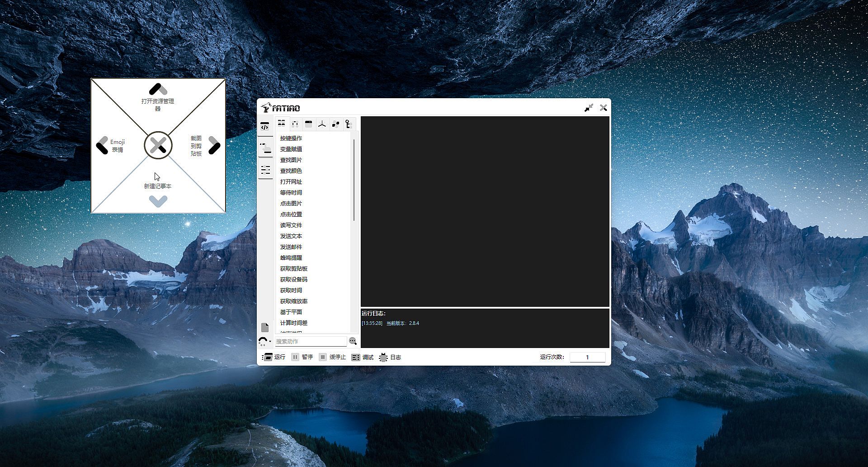
Task: Click the down chevron for 新建记事本
Action: 158,201
